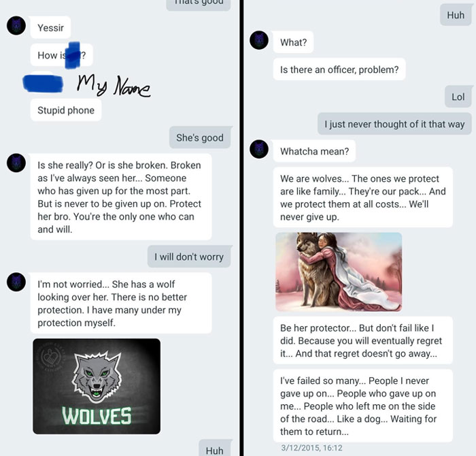
Task: Tap the avatar next to "Is she really?" message
Action: click(16, 163)
